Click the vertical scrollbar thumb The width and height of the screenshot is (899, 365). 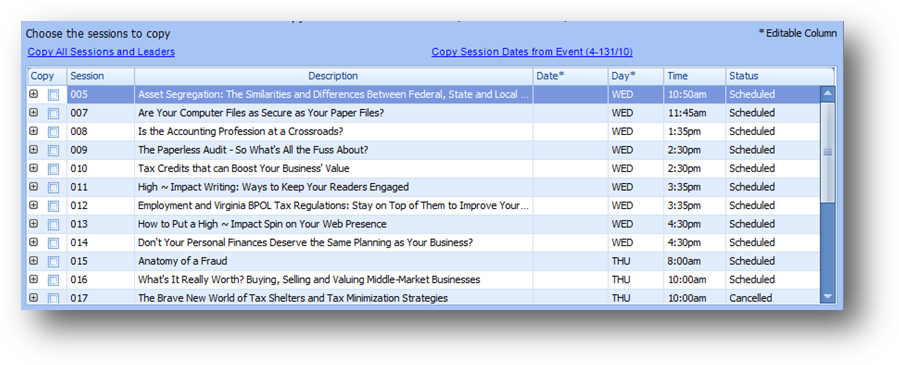[x=827, y=151]
